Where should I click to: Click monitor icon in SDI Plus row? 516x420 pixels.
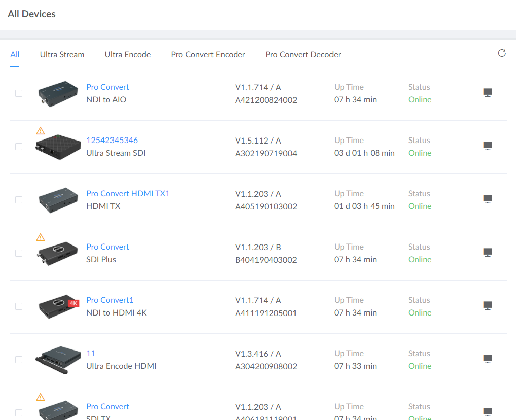click(488, 253)
